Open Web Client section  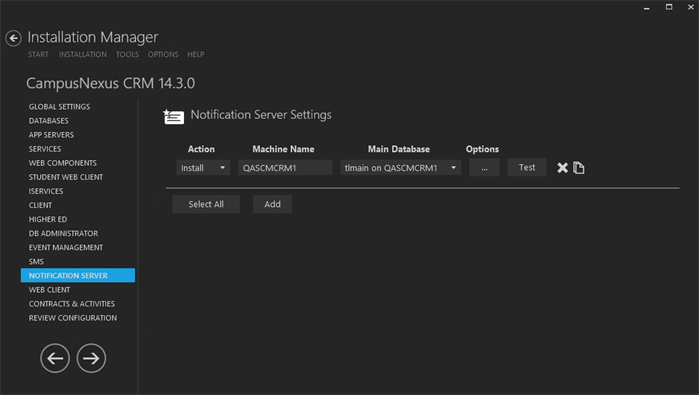[49, 290]
